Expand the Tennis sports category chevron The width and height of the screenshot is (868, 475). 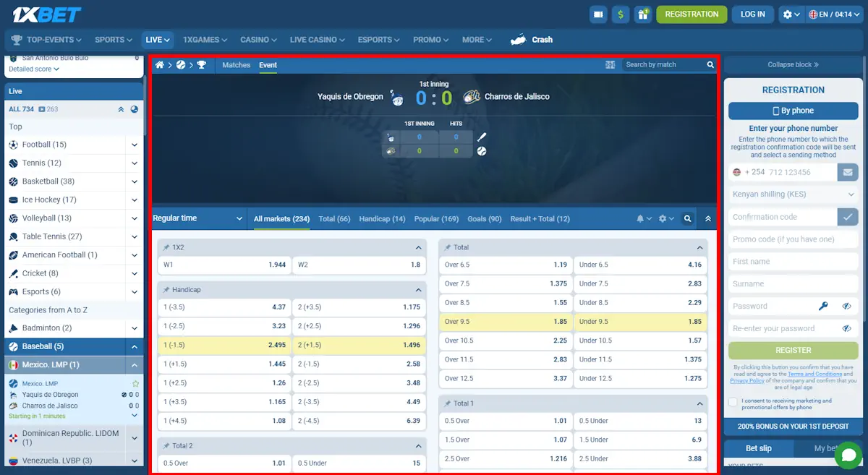coord(135,163)
